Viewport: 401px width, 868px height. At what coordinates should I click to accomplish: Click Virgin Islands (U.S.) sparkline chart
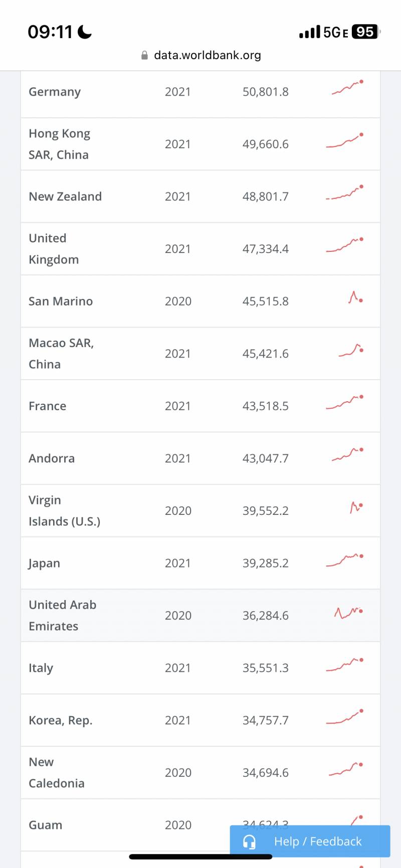click(356, 507)
